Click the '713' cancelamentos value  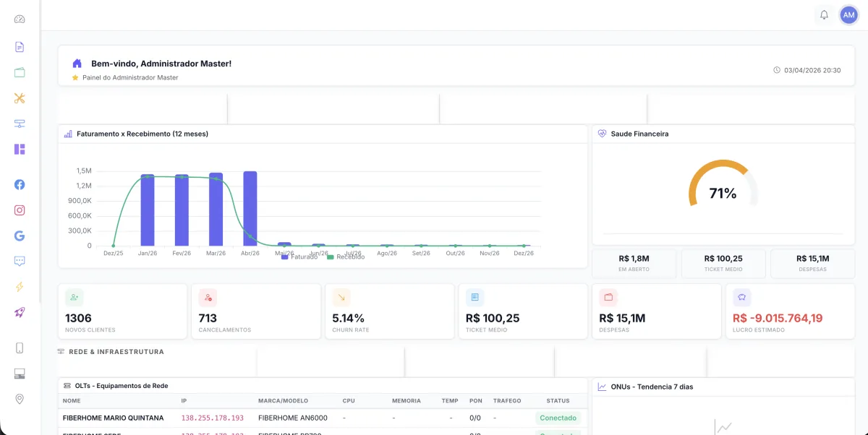[208, 318]
